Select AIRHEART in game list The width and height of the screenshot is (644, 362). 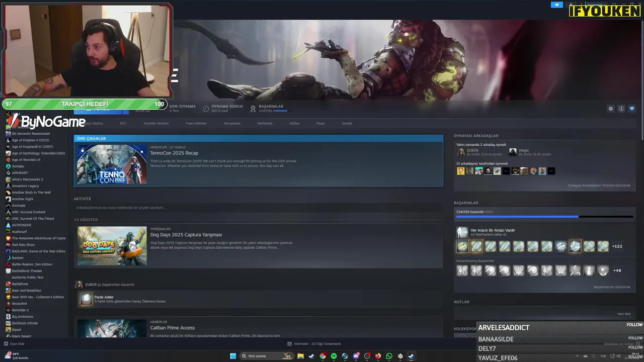[20, 173]
